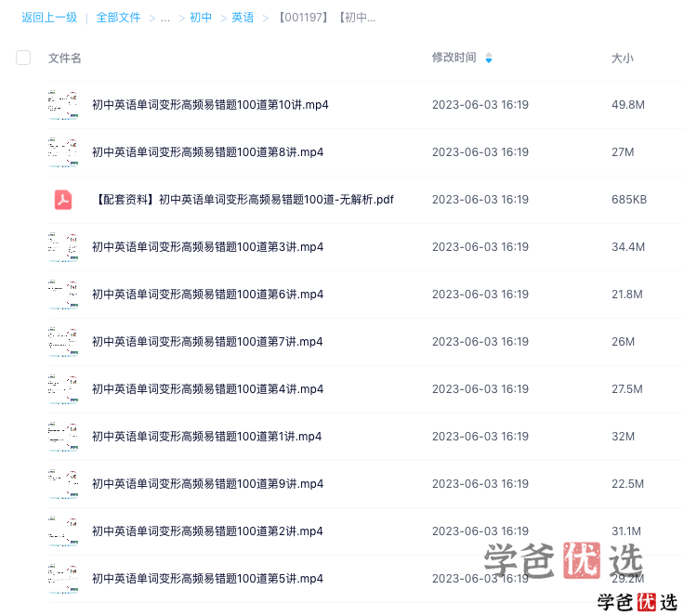Open video thumbnail for 第3讲.mp4
684x616 pixels.
(63, 247)
